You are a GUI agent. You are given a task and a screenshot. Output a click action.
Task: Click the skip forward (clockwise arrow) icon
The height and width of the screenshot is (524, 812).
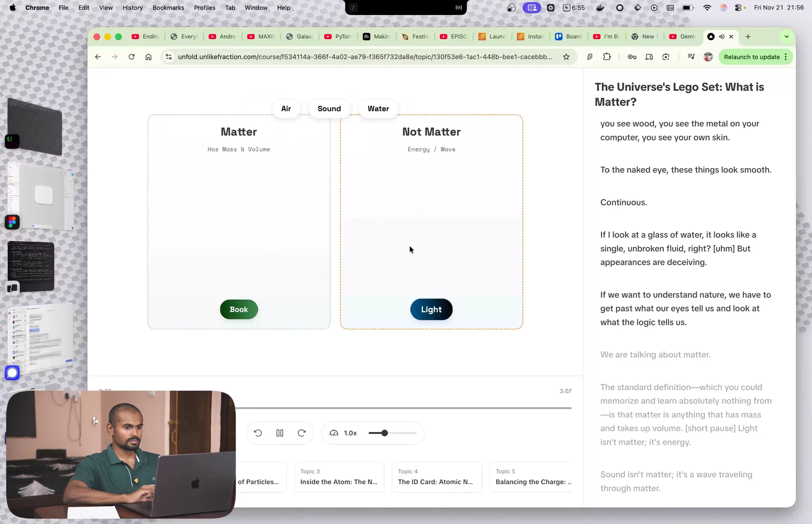(301, 433)
